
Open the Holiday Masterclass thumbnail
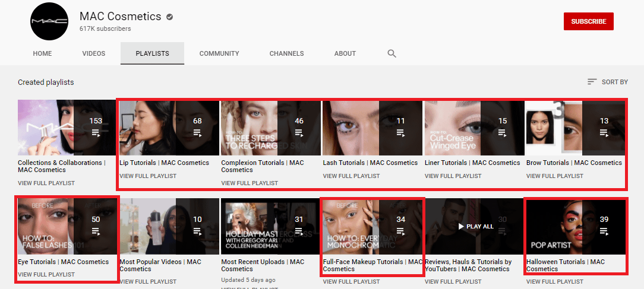tap(271, 226)
